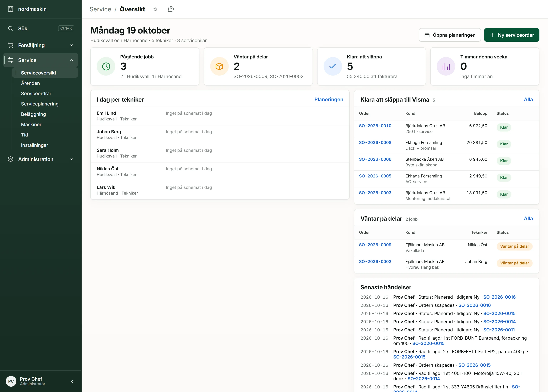This screenshot has height=392, width=548.
Task: Click the clock icon in Pågående jobb card
Action: [106, 66]
